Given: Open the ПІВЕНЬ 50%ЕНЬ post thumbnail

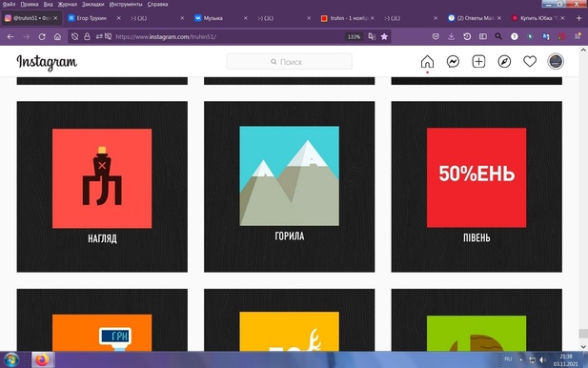Looking at the screenshot, I should 476,187.
